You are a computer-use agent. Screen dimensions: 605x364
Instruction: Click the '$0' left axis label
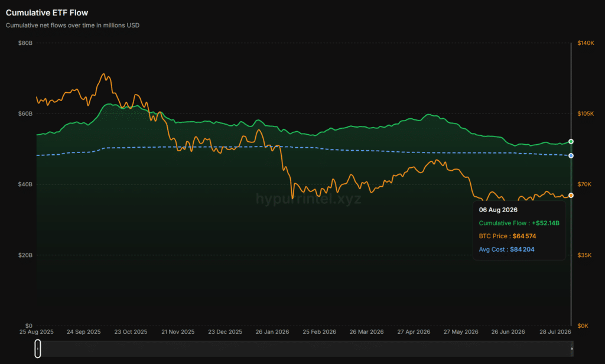29,326
